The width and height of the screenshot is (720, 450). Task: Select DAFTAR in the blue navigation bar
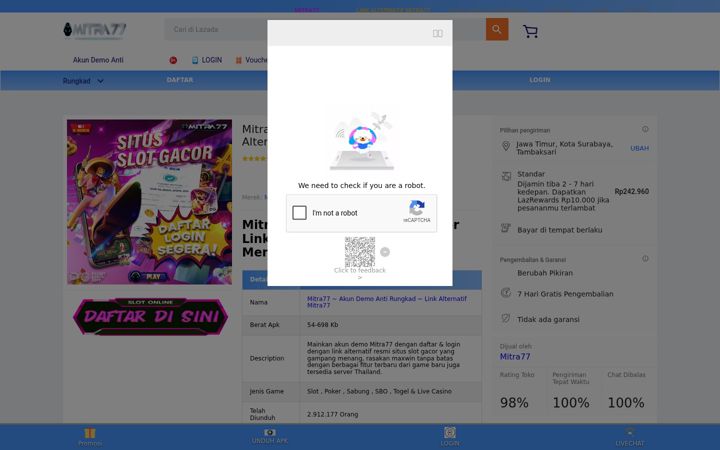tap(180, 80)
